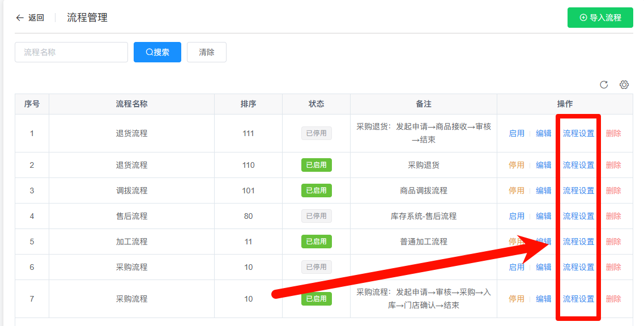Click the 已启用 status tag in row 7
This screenshot has width=644, height=326.
pyautogui.click(x=316, y=299)
